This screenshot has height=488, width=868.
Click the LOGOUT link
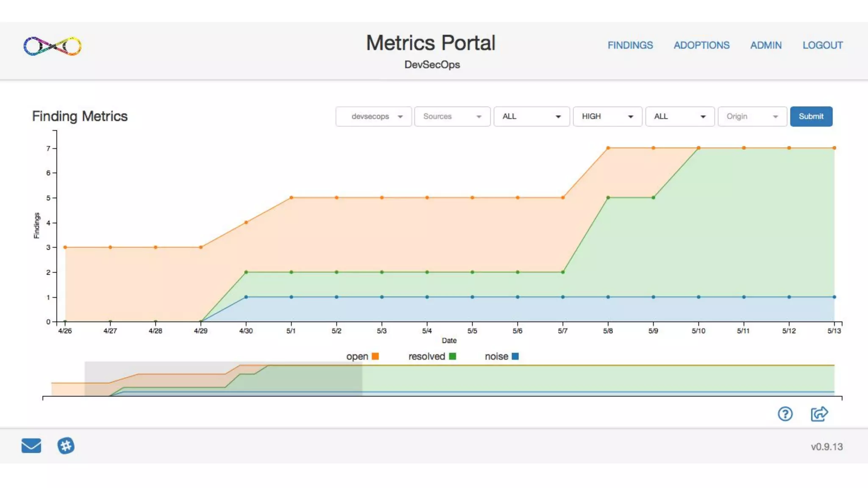click(822, 45)
